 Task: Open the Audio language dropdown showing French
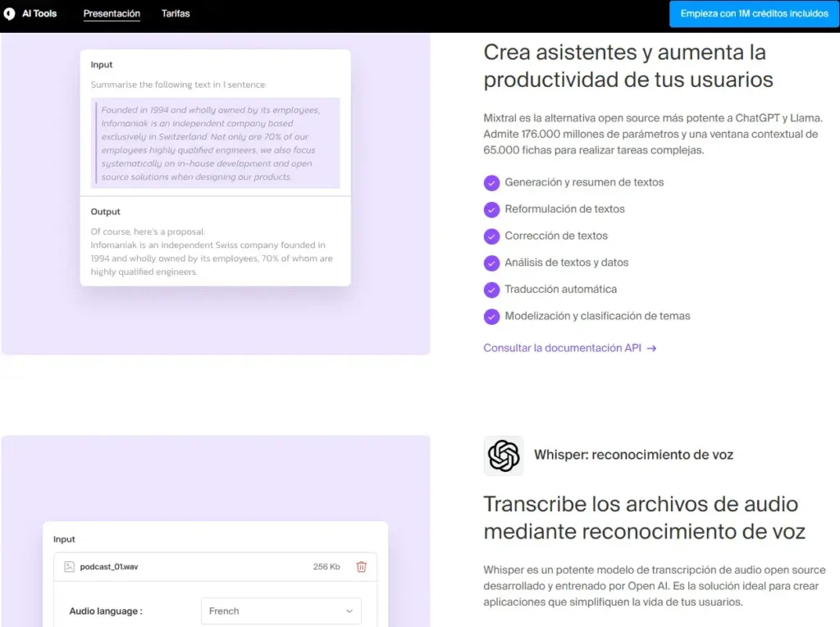pyautogui.click(x=281, y=611)
